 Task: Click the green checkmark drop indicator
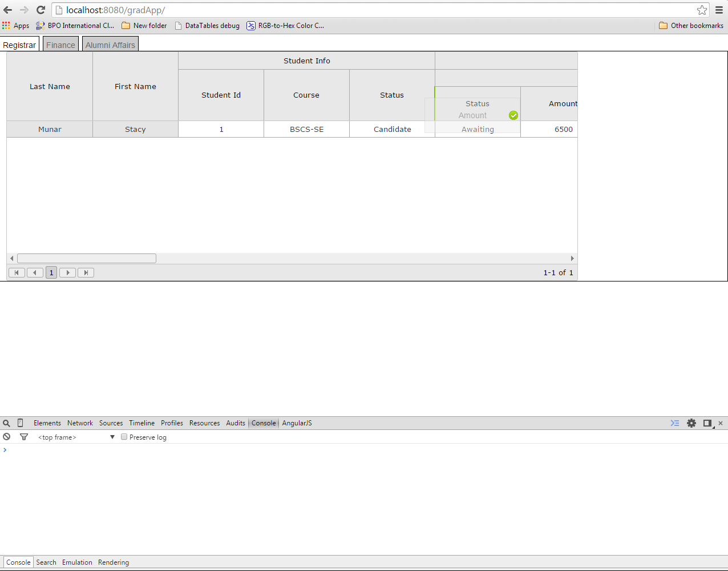[x=513, y=115]
